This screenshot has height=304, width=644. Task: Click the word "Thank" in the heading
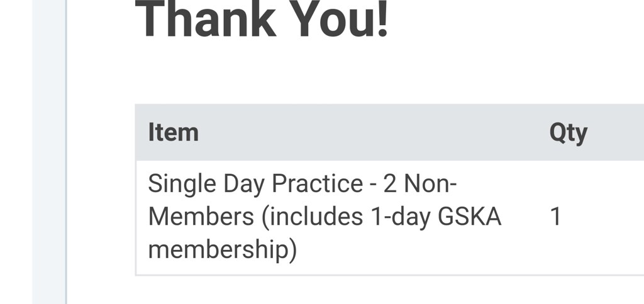[206, 18]
